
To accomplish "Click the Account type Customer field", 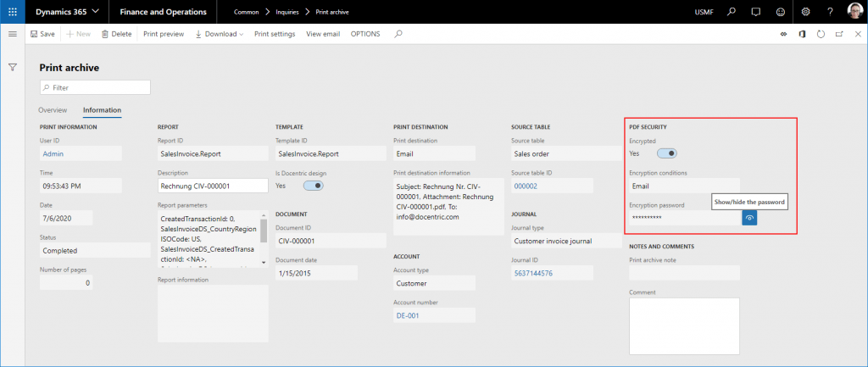I will tap(435, 283).
